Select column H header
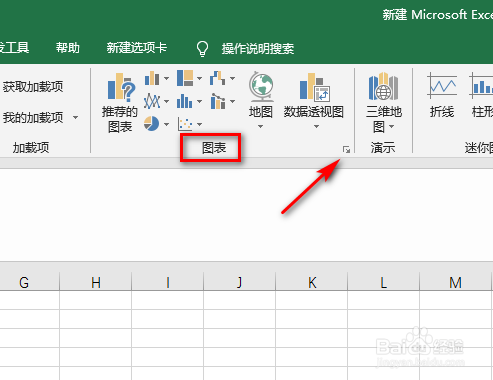493x380 pixels. 96,282
